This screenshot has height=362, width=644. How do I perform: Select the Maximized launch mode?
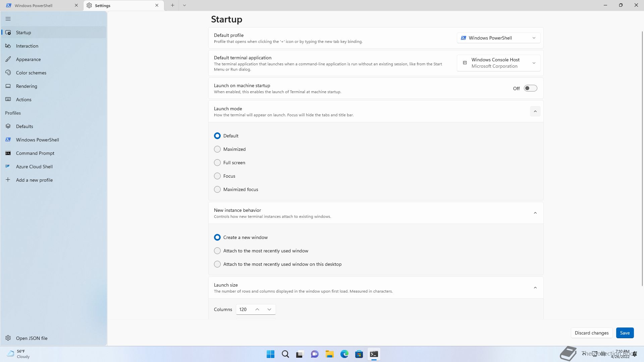click(217, 149)
